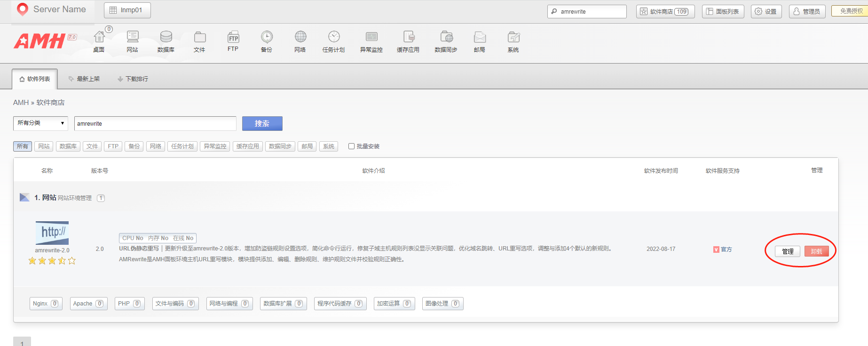Open the lnmp01 server panel tab
The height and width of the screenshot is (346, 868).
point(127,10)
